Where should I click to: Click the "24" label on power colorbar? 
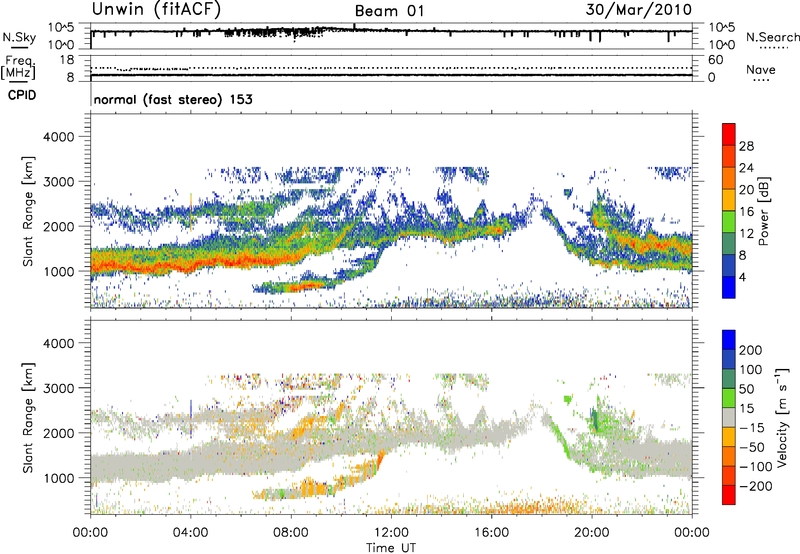pyautogui.click(x=746, y=168)
